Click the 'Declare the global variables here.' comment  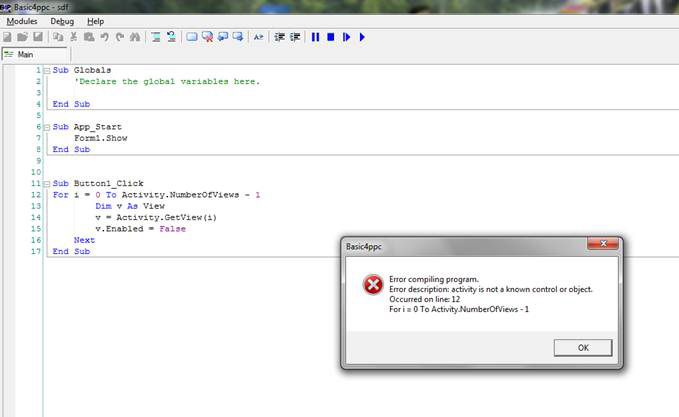point(167,81)
